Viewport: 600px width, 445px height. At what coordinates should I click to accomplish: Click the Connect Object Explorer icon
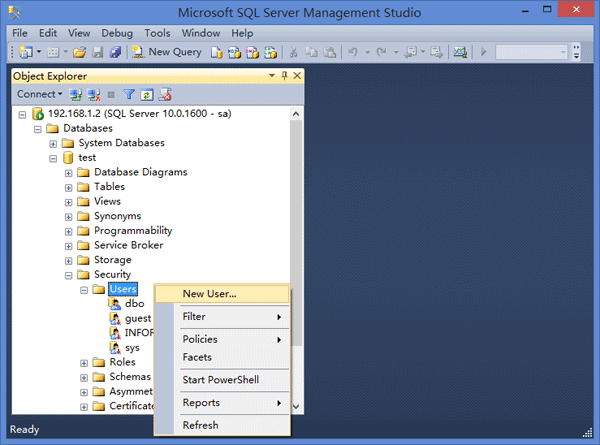click(x=75, y=94)
